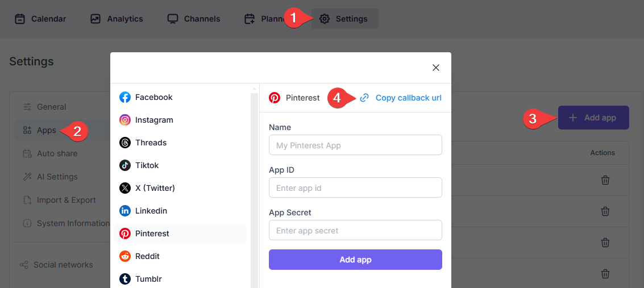Image resolution: width=644 pixels, height=288 pixels.
Task: Click the scroll up arrow of app list
Action: [x=254, y=88]
